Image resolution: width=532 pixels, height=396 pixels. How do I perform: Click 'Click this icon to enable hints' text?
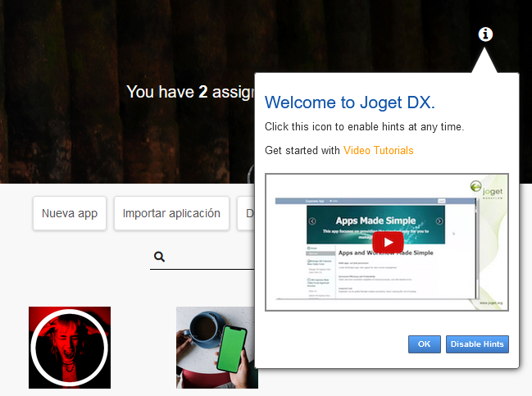(x=364, y=126)
